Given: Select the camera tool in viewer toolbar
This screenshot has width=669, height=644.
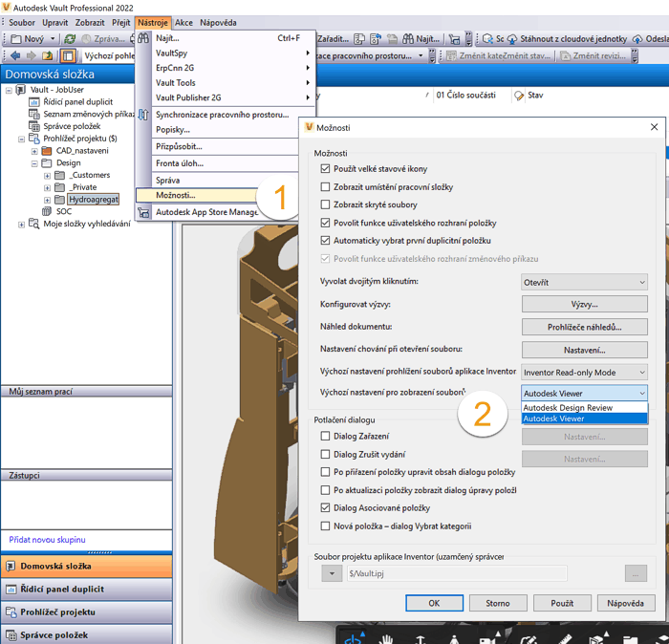Looking at the screenshot, I should click(x=487, y=639).
